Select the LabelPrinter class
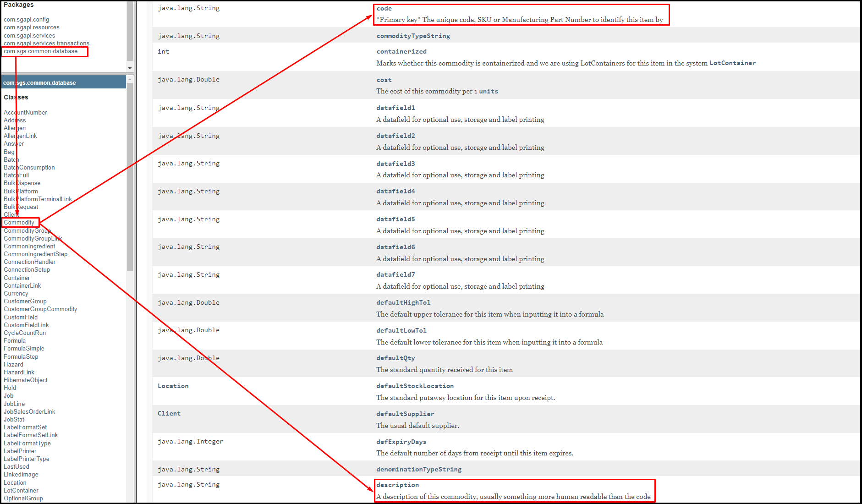Screen dimensions: 862x504 (20, 451)
